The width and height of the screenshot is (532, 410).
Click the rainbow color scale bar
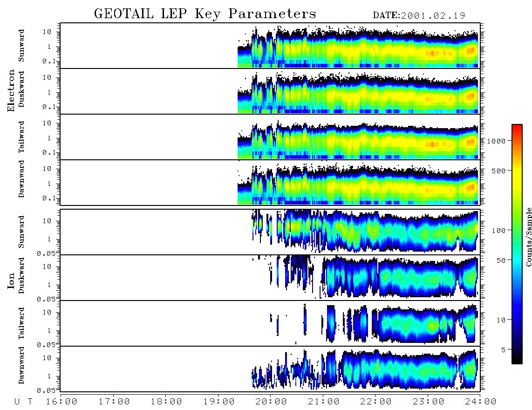point(517,244)
